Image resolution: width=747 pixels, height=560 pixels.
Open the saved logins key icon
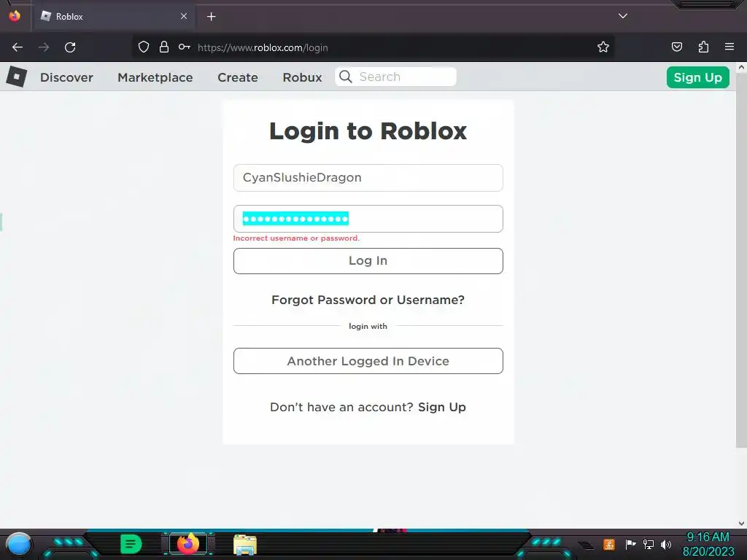point(185,47)
